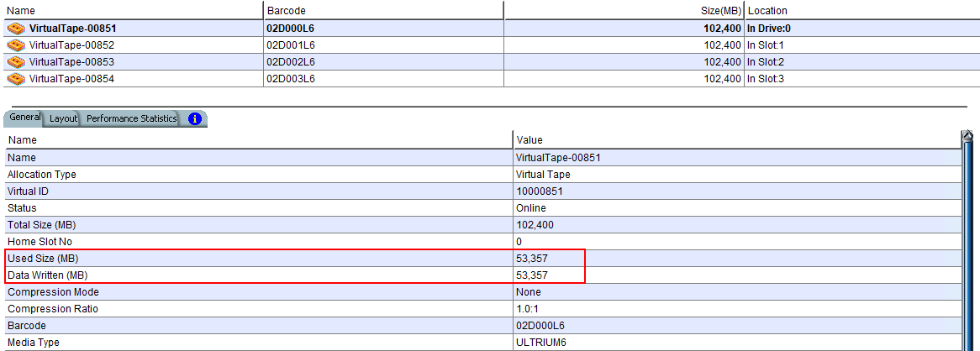980x351 pixels.
Task: Click the Online status value
Action: point(530,208)
